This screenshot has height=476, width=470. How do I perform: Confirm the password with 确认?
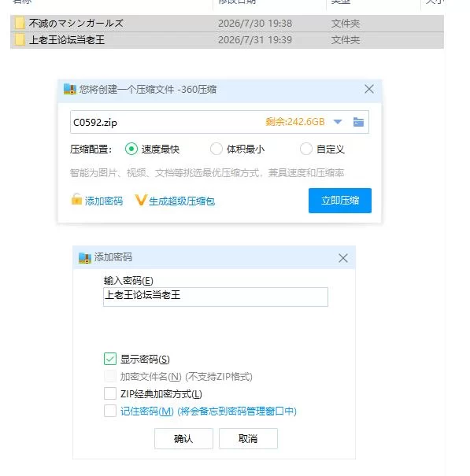pyautogui.click(x=183, y=438)
